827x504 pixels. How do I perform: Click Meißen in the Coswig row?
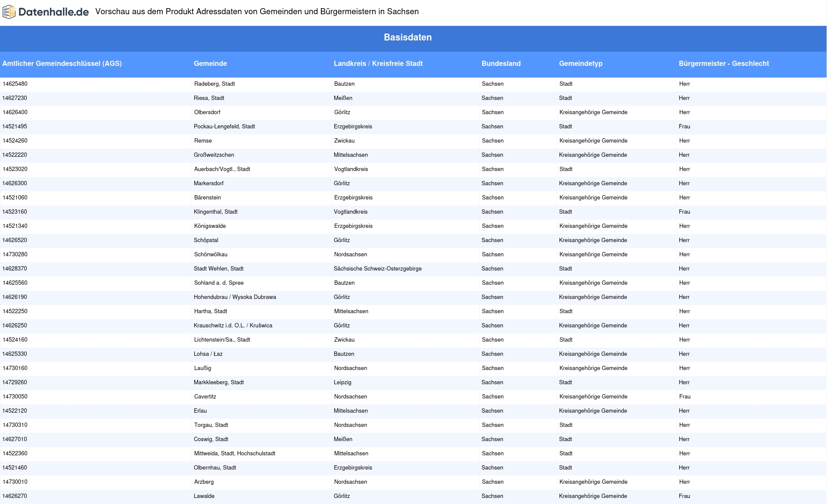pyautogui.click(x=343, y=439)
